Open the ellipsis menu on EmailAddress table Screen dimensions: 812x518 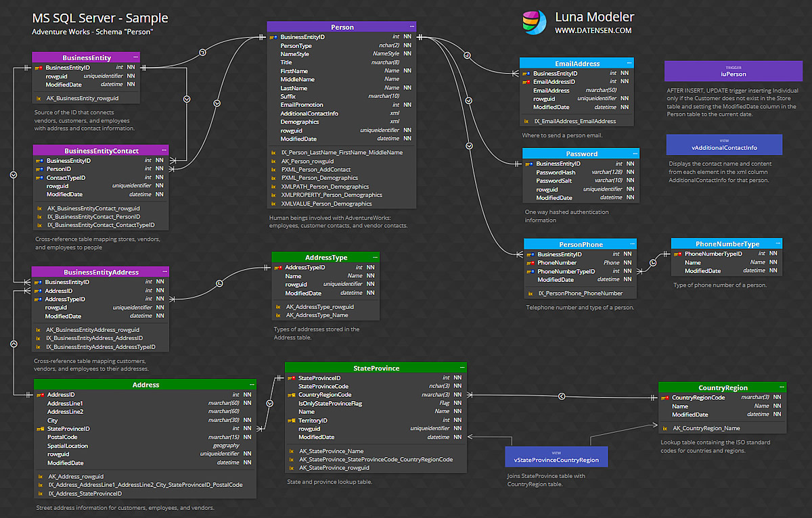pyautogui.click(x=629, y=64)
